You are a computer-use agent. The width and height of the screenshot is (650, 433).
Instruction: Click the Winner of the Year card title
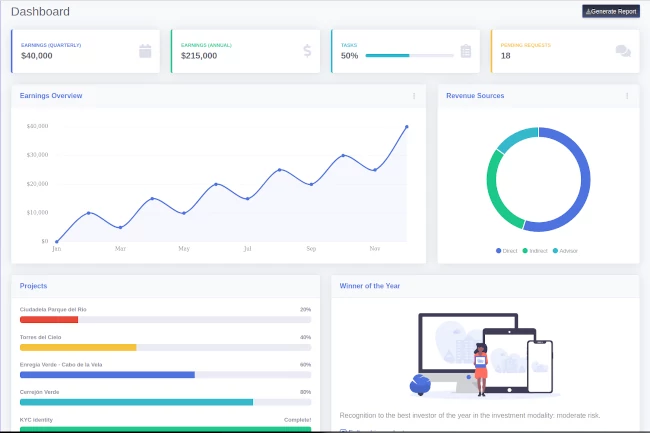click(370, 286)
